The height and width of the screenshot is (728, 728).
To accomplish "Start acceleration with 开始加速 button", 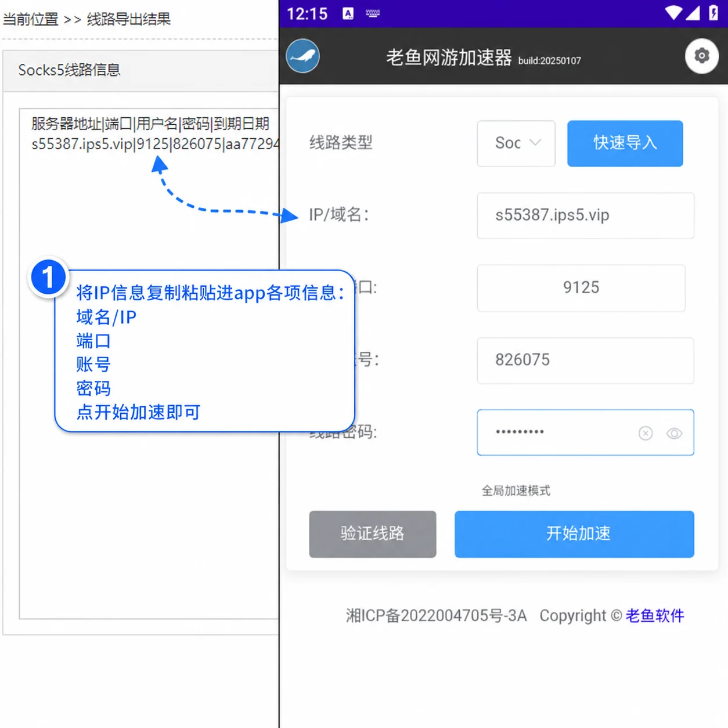I will pyautogui.click(x=574, y=534).
